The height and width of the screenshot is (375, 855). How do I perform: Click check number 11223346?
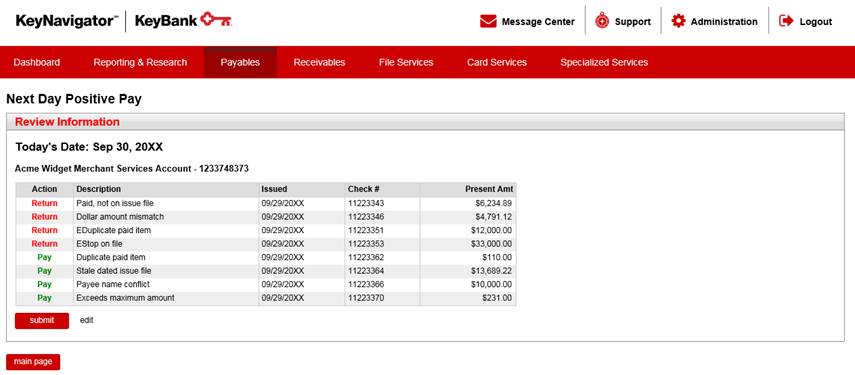click(x=366, y=217)
